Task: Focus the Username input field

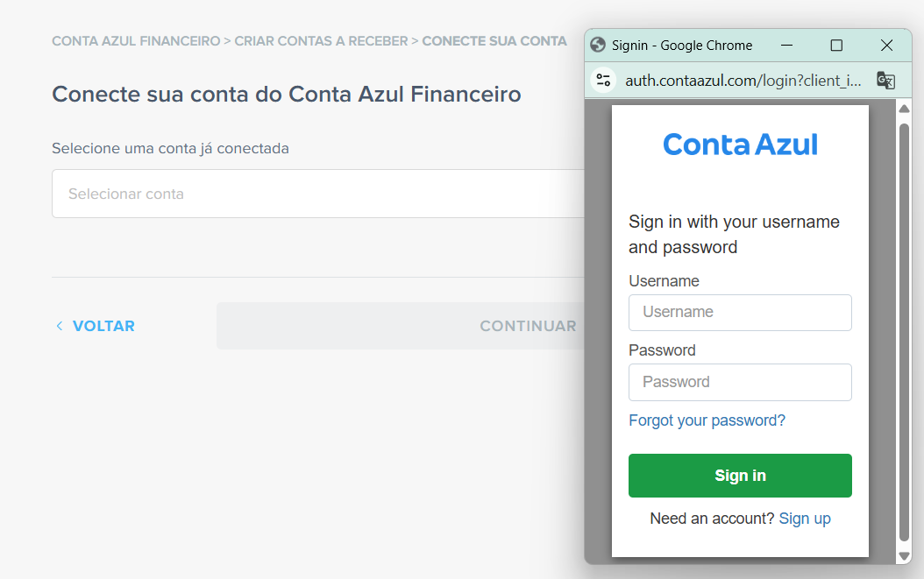Action: (740, 312)
